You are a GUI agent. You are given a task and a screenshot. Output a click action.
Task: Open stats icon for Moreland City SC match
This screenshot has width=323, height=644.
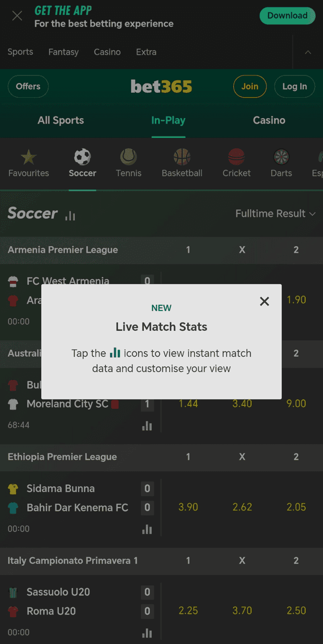pos(147,426)
